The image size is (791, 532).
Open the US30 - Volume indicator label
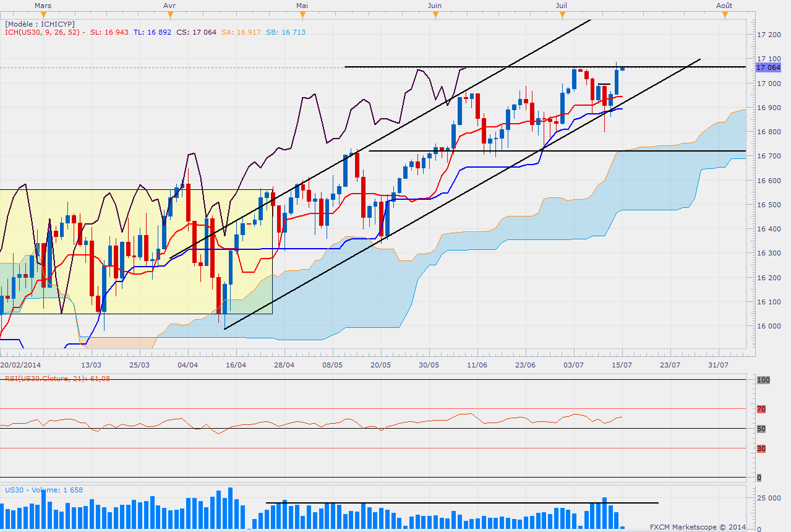tap(44, 490)
